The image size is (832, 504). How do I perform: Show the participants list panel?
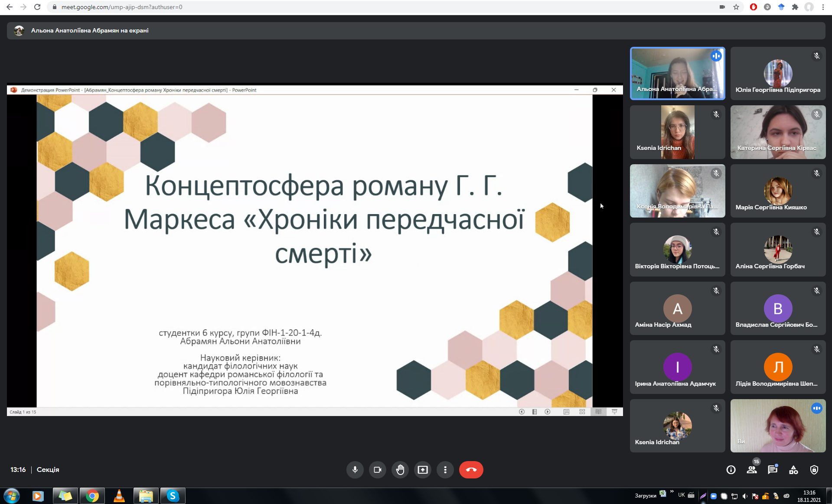[752, 470]
